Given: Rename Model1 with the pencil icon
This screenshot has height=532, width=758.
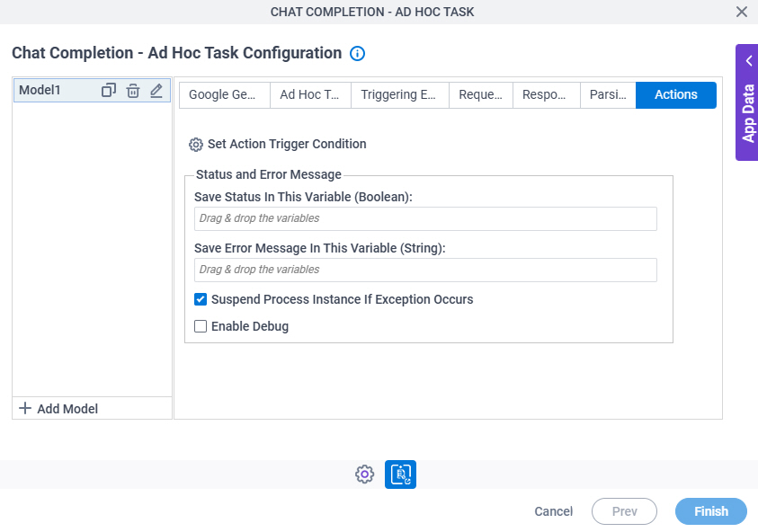Looking at the screenshot, I should [156, 91].
